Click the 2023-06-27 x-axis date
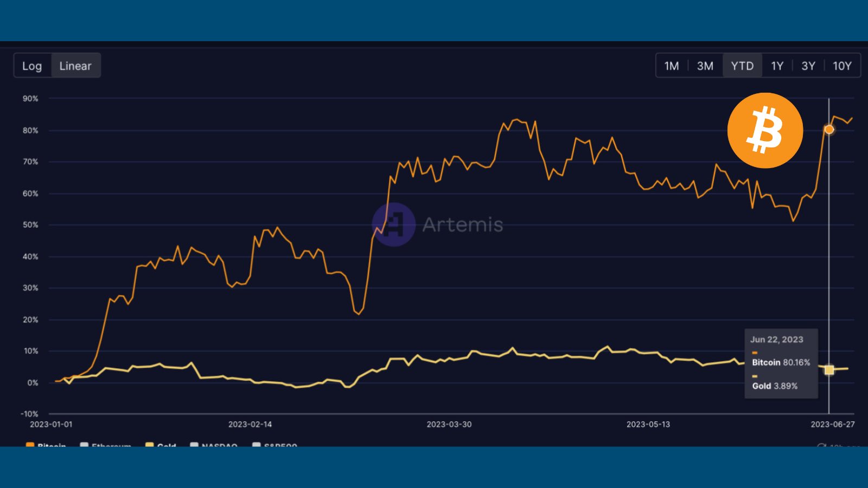This screenshot has height=488, width=868. pyautogui.click(x=833, y=424)
